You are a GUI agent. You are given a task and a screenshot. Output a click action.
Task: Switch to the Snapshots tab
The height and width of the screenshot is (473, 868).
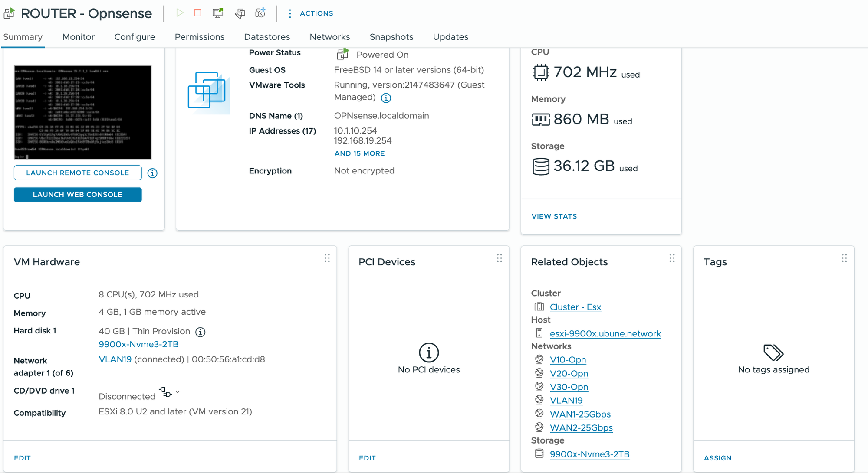391,37
